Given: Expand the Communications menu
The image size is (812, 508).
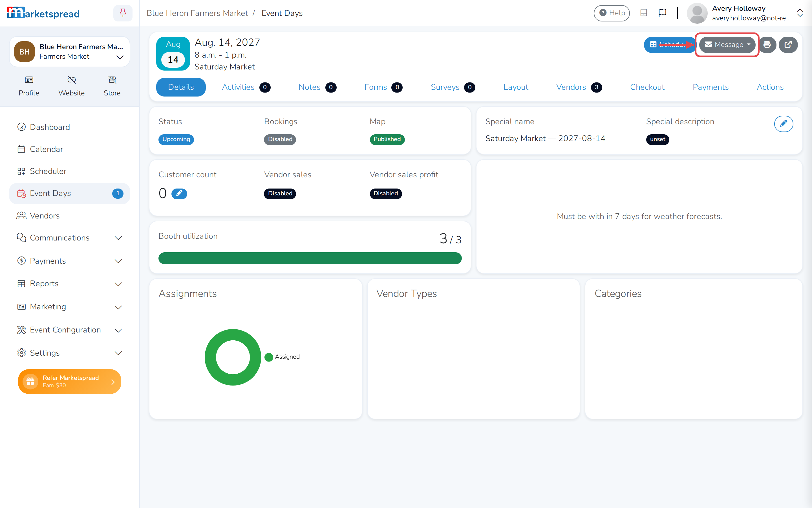Looking at the screenshot, I should [x=69, y=238].
